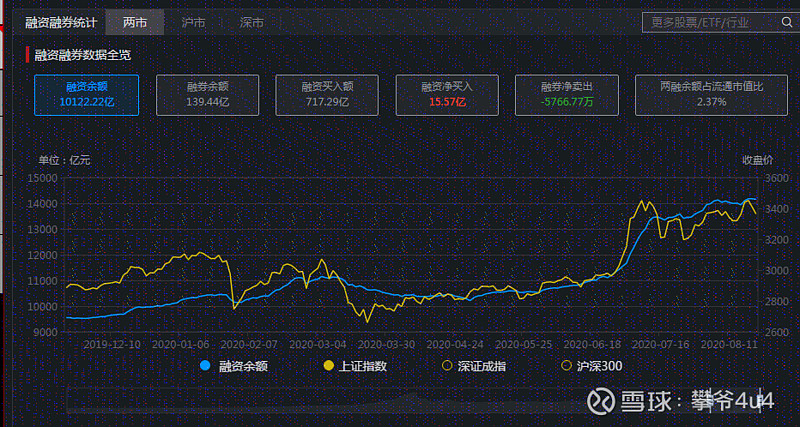
Task: Click 3600 right axis value
Action: coord(777,178)
